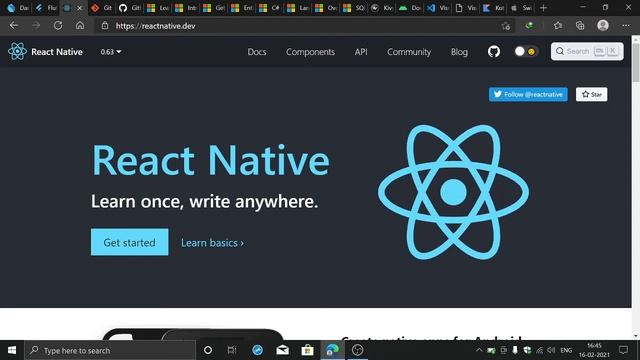This screenshot has width=640, height=360.
Task: Close the active React Native tab
Action: tap(80, 8)
